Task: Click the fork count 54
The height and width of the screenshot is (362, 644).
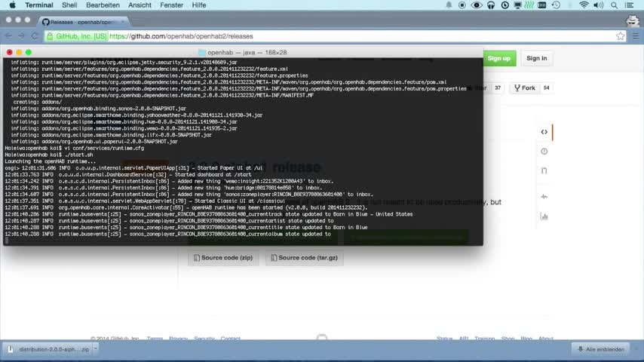Action: pyautogui.click(x=546, y=88)
